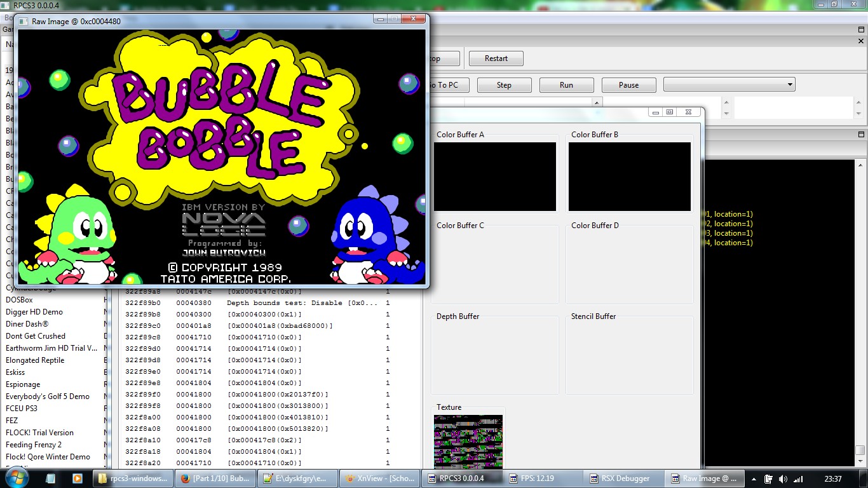The width and height of the screenshot is (868, 488).
Task: Select Color Buffer B preview
Action: click(x=629, y=176)
